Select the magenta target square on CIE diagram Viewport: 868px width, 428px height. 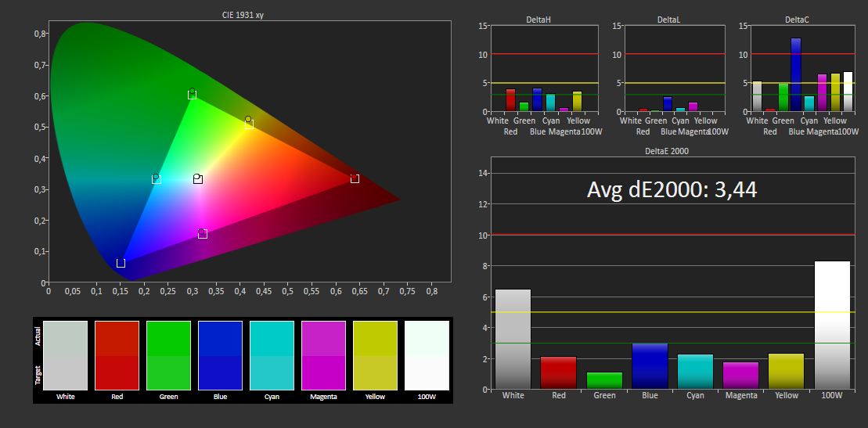[x=203, y=234]
